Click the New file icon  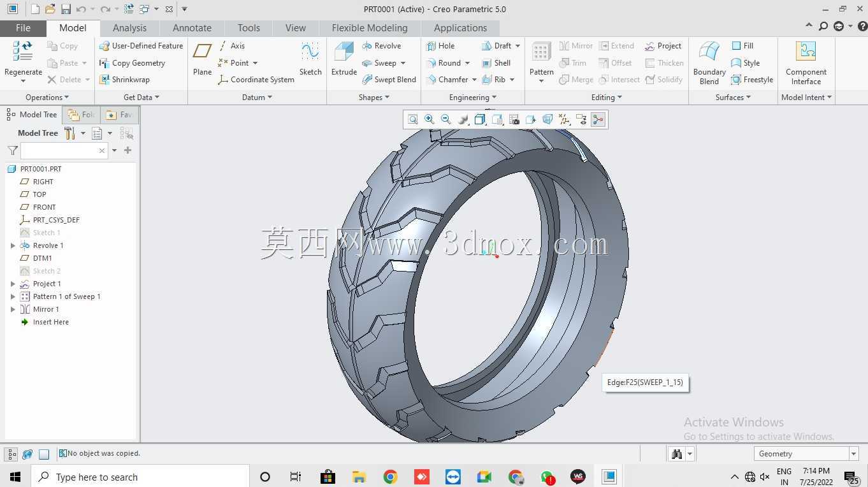click(35, 9)
